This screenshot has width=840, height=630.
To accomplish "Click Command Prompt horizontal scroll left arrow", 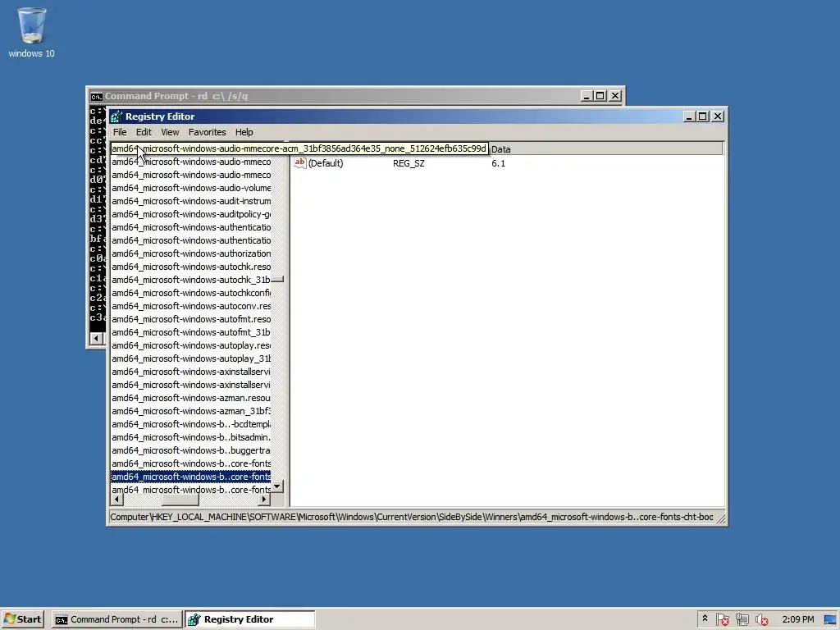I will pos(97,338).
